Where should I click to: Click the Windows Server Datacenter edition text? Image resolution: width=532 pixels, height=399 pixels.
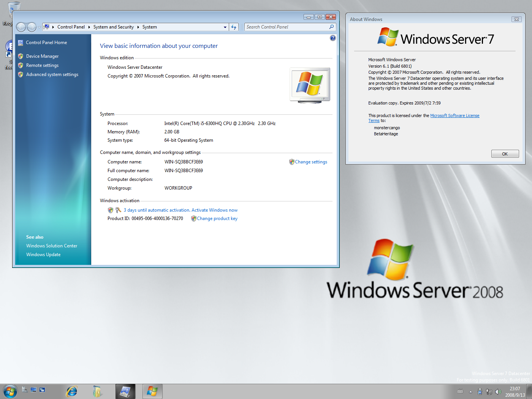[x=135, y=67]
